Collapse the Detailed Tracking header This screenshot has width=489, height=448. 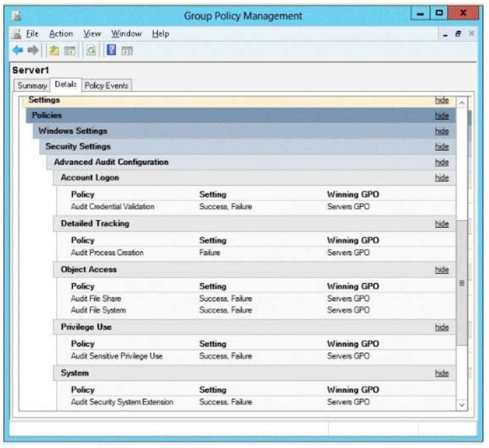[254, 224]
